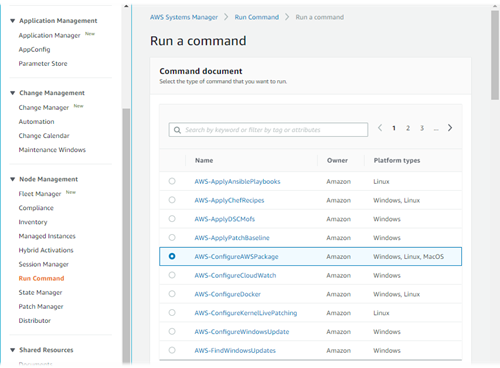
Task: Go to page 2 of documents
Action: click(x=408, y=128)
